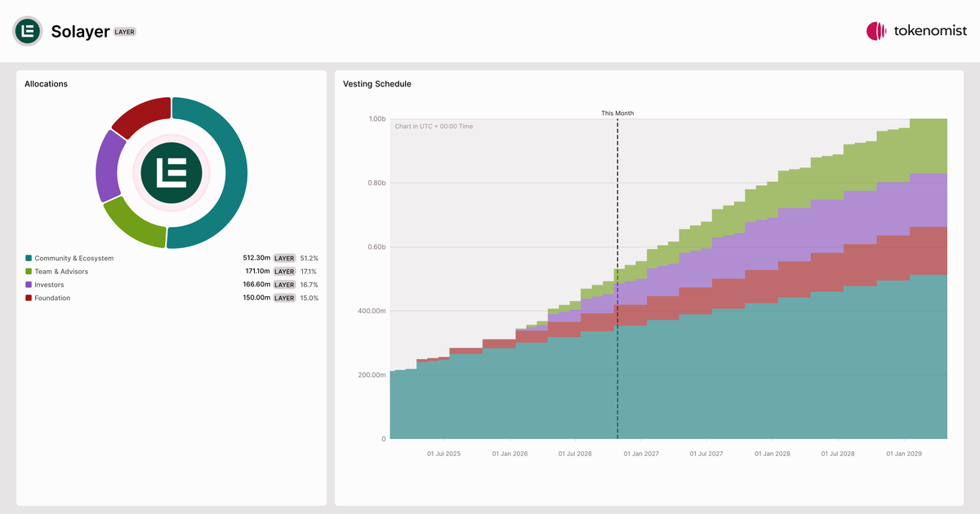Click the tokenomist logo icon
The image size is (980, 514).
click(x=876, y=31)
